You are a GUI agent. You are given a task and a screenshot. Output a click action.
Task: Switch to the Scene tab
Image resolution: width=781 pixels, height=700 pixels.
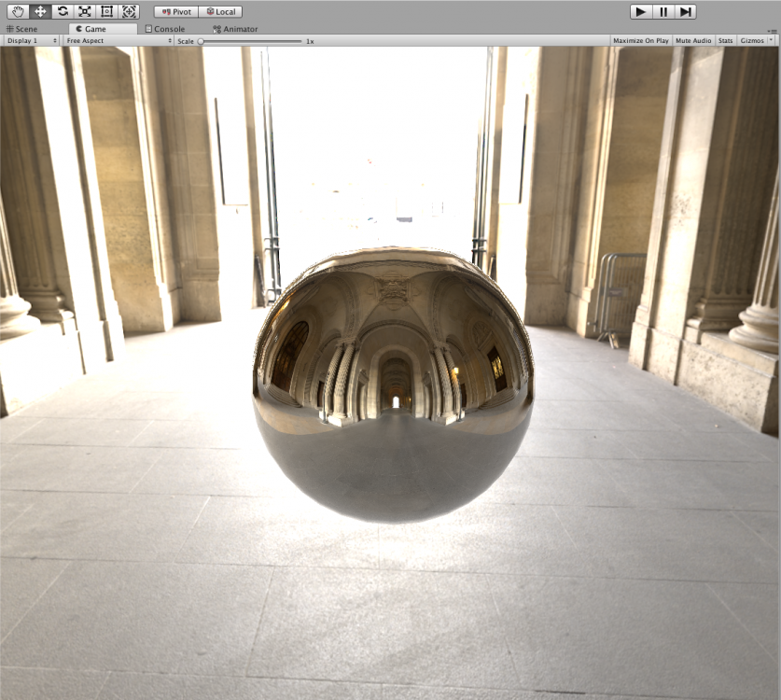(22, 29)
